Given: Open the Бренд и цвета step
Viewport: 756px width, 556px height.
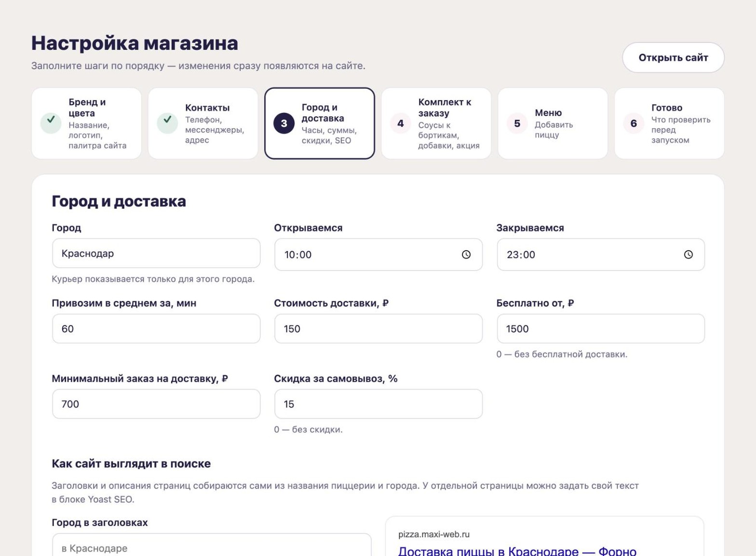Looking at the screenshot, I should [87, 123].
